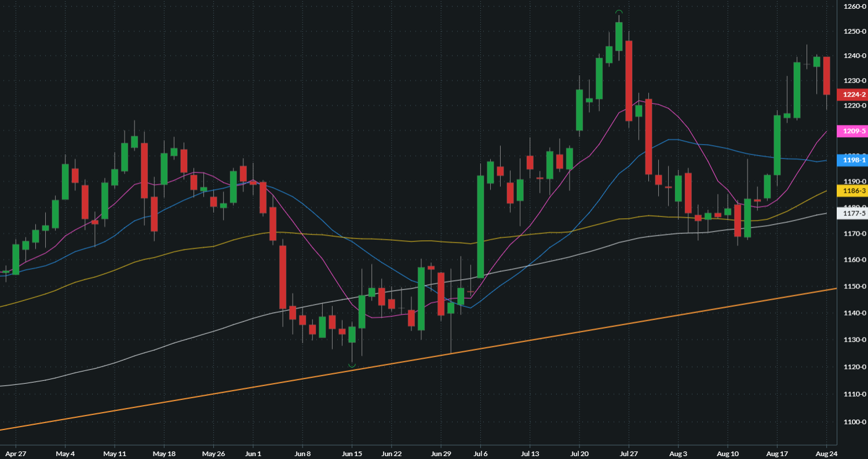Click the 1230-0 price axis label

[x=855, y=81]
